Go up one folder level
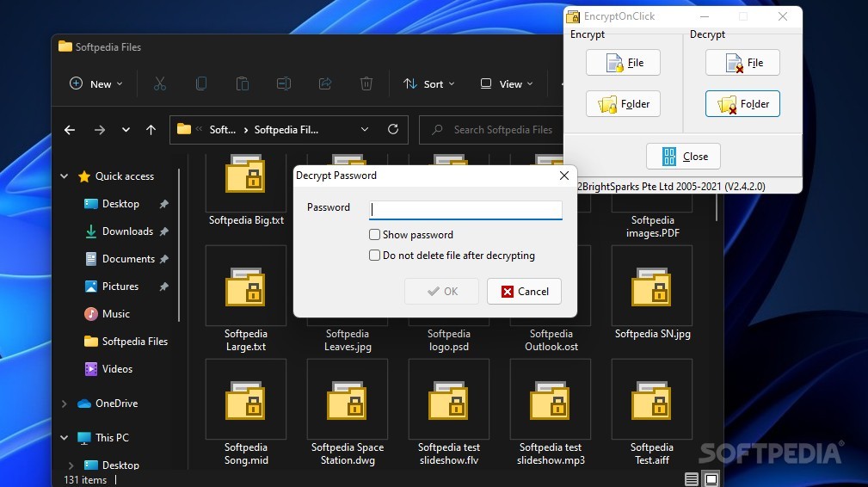 click(151, 130)
